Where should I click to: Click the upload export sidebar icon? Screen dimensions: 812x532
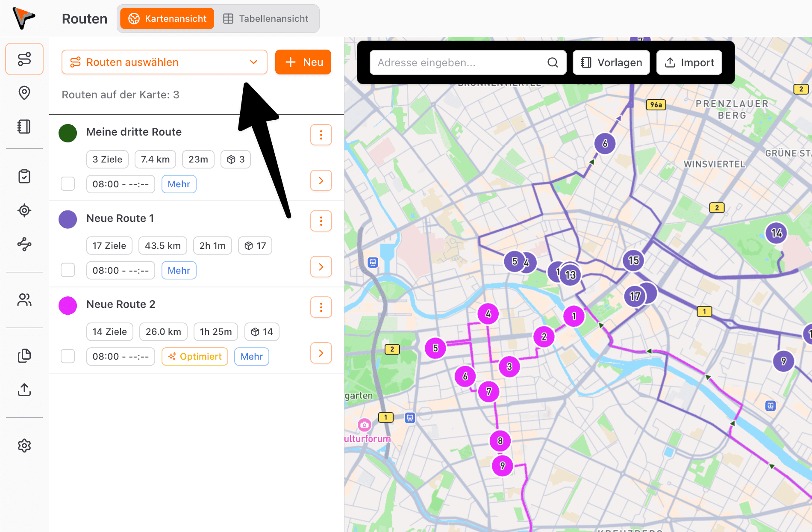coord(24,390)
